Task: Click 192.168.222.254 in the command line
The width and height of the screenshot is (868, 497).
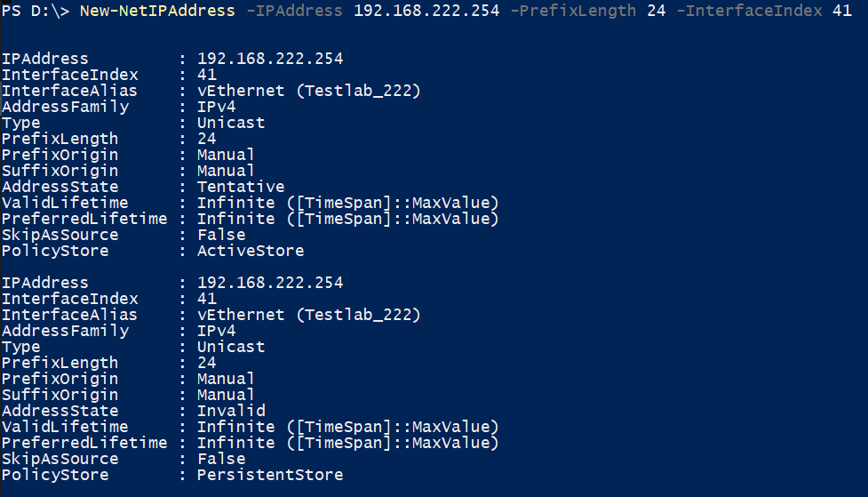Action: (x=426, y=11)
